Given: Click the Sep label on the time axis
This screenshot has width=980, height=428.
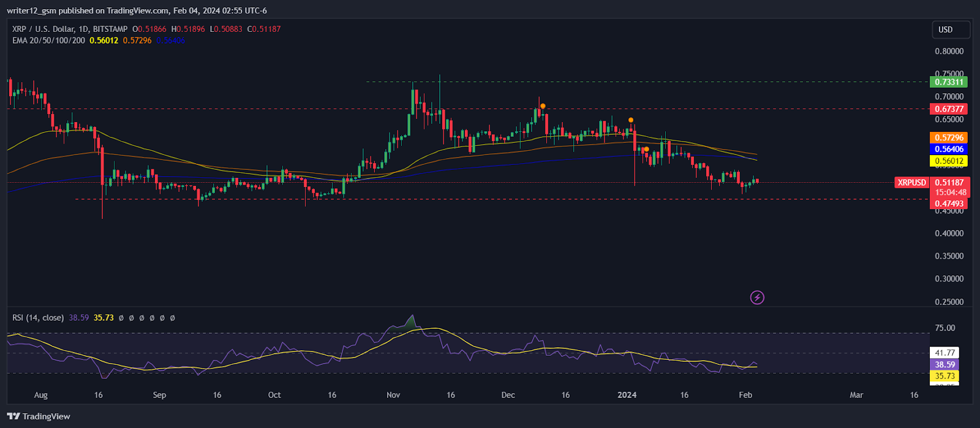Looking at the screenshot, I should 159,395.
